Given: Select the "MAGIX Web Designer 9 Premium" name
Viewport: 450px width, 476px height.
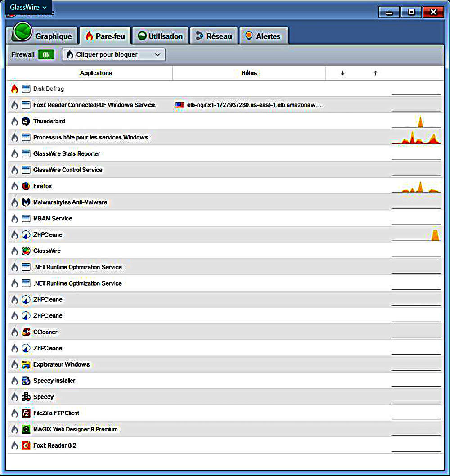Looking at the screenshot, I should [75, 429].
